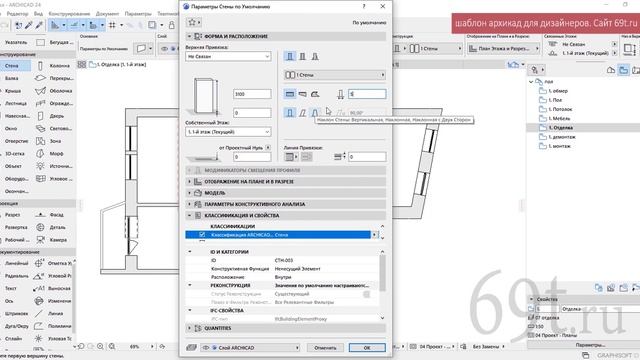Expand ПАРАМЕТРЫ КОНСТРУКТИВНОГО АНАЛИЗА section

[x=286, y=204]
